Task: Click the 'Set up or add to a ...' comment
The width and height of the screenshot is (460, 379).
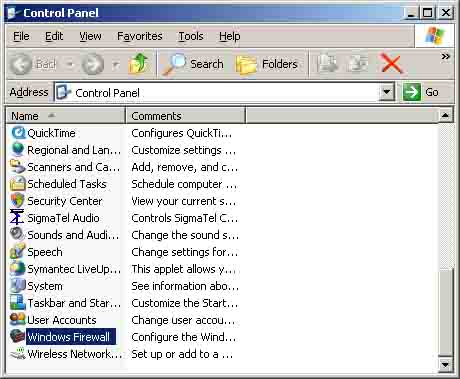Action: [182, 354]
